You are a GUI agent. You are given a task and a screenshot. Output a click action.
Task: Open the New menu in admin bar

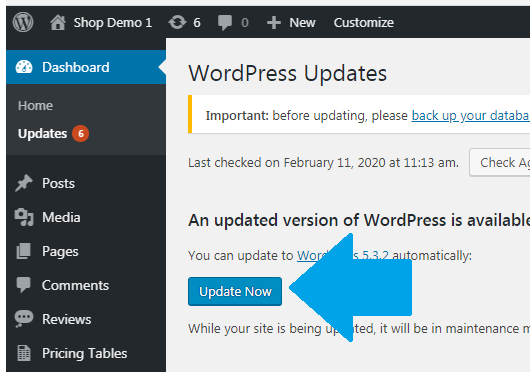point(302,23)
